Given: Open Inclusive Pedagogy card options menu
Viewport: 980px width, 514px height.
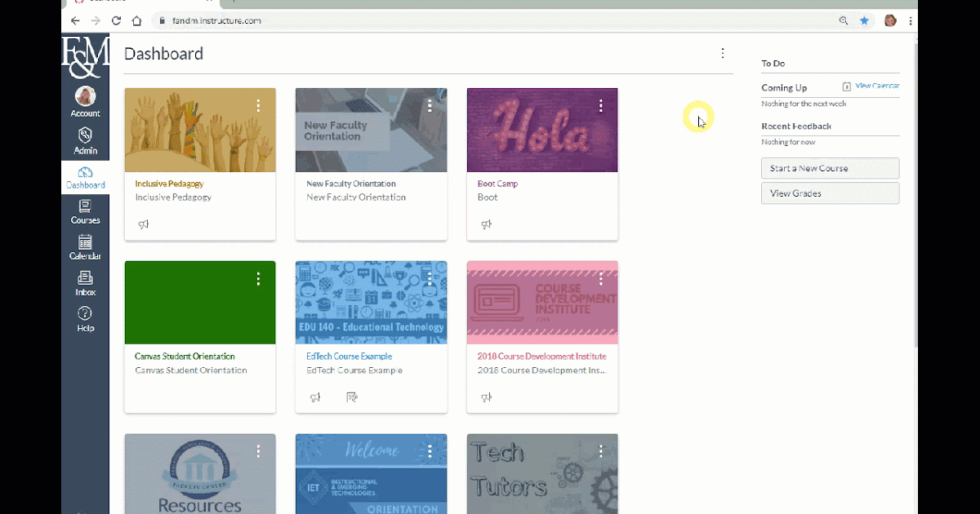Looking at the screenshot, I should (258, 106).
